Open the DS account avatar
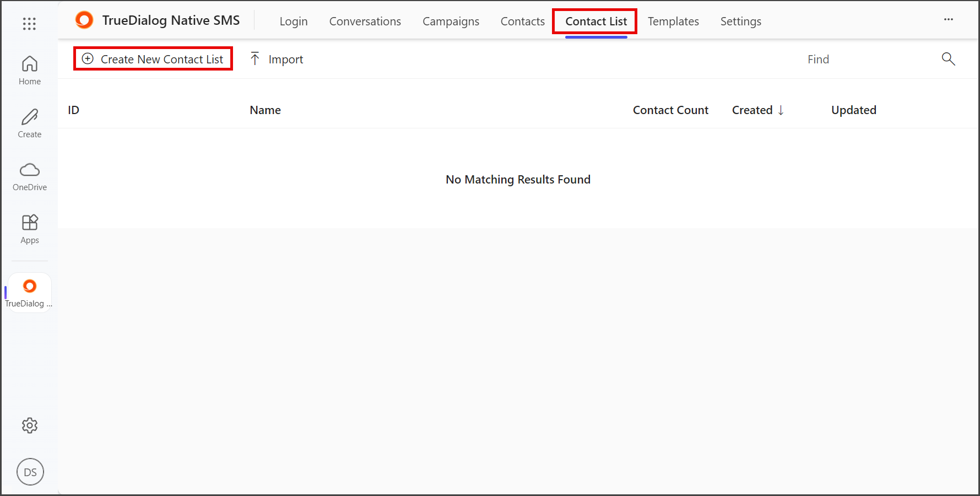 [30, 472]
